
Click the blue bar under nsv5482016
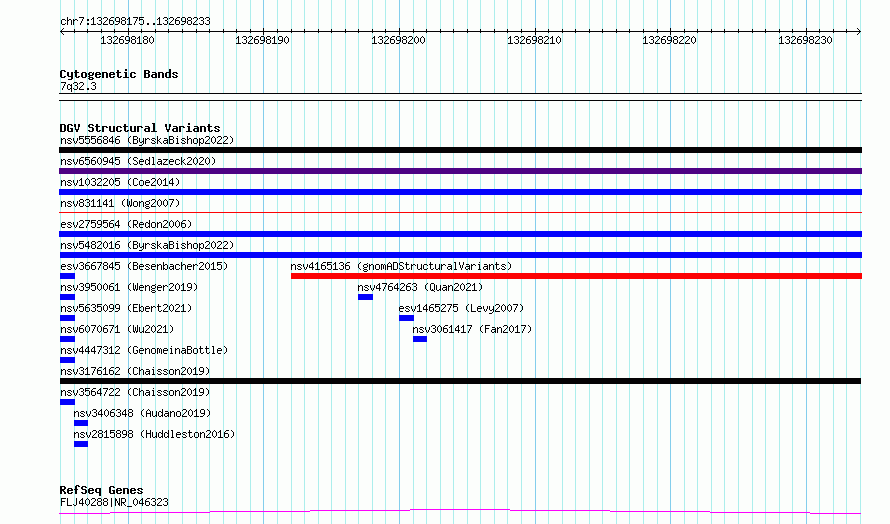(460, 255)
